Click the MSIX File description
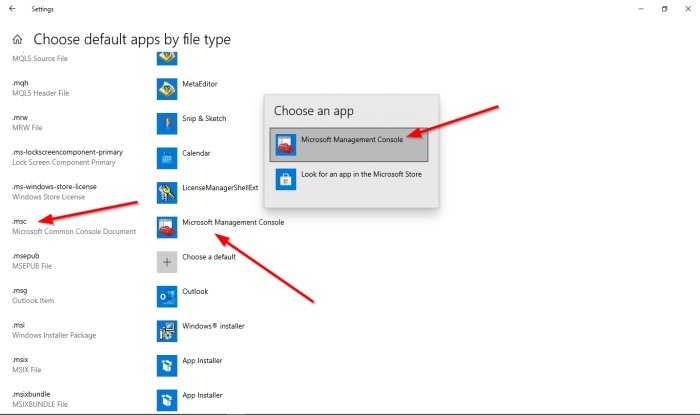Viewport: 700px width, 415px height. tap(27, 370)
